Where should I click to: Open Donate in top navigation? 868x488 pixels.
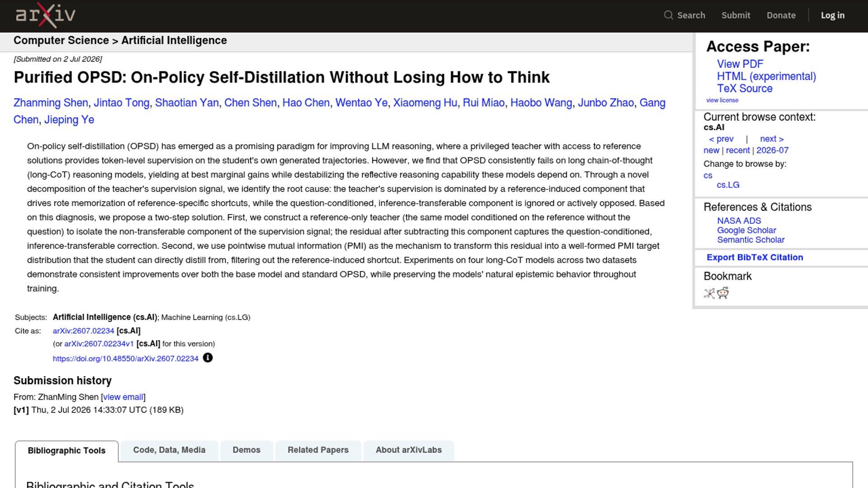point(781,15)
